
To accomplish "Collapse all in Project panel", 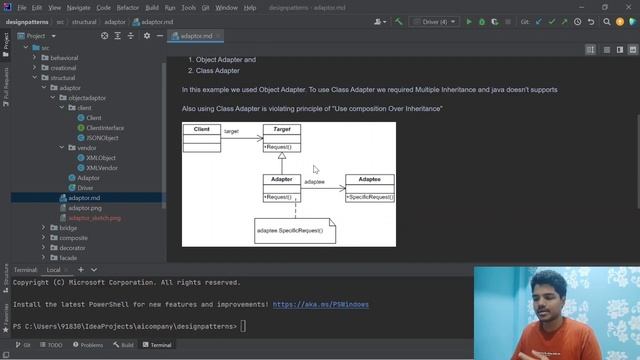I will [131, 36].
